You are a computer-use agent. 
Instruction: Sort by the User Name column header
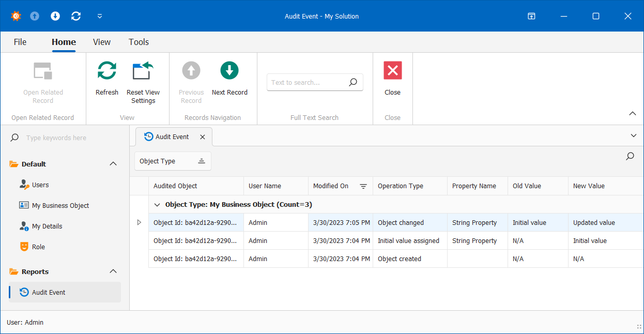point(276,186)
